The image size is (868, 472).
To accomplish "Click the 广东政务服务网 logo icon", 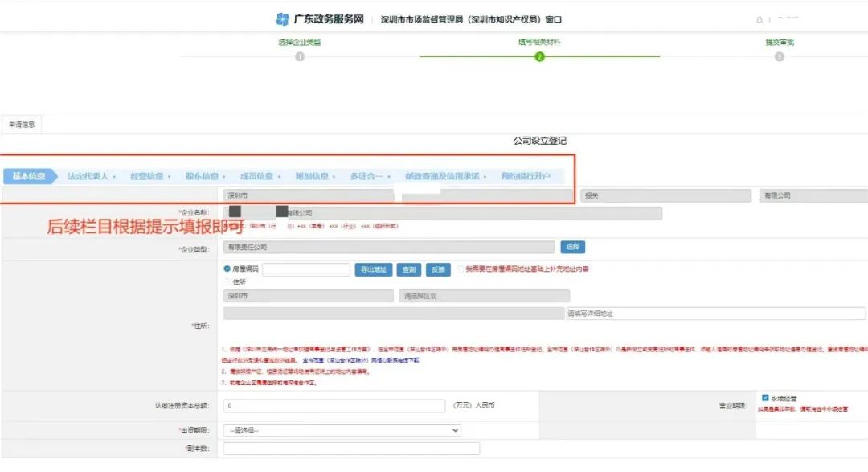I will click(x=280, y=18).
